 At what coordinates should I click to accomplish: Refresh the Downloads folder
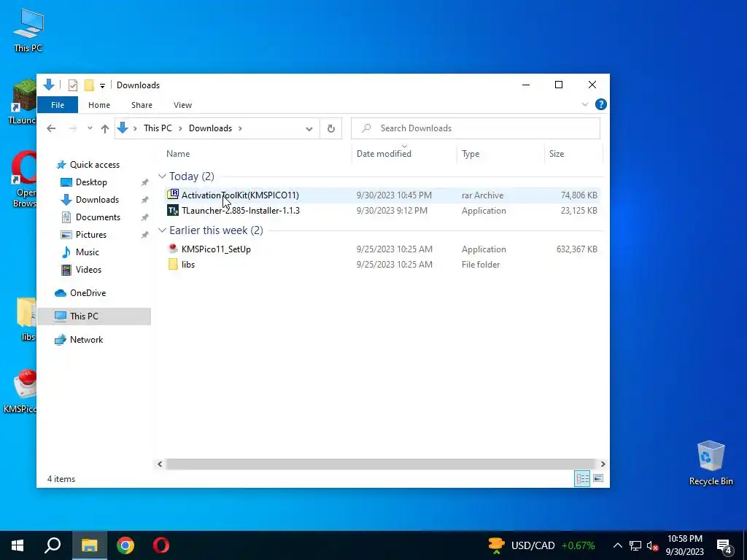pos(330,128)
